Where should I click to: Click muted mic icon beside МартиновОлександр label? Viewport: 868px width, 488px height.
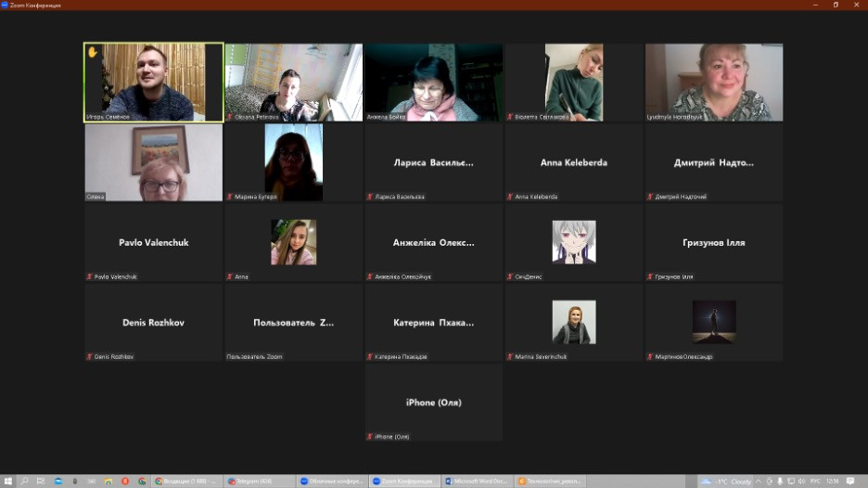[x=650, y=356]
